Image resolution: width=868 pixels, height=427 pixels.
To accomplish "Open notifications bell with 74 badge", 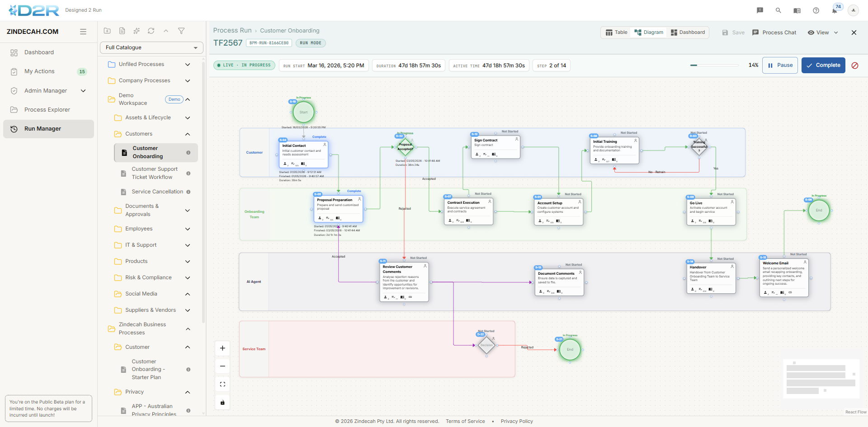I will point(835,10).
